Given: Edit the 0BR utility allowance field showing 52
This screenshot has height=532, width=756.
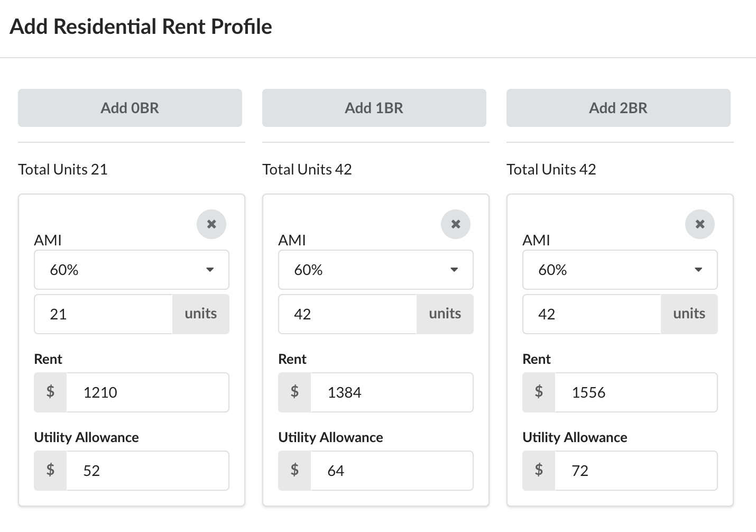Looking at the screenshot, I should point(148,471).
